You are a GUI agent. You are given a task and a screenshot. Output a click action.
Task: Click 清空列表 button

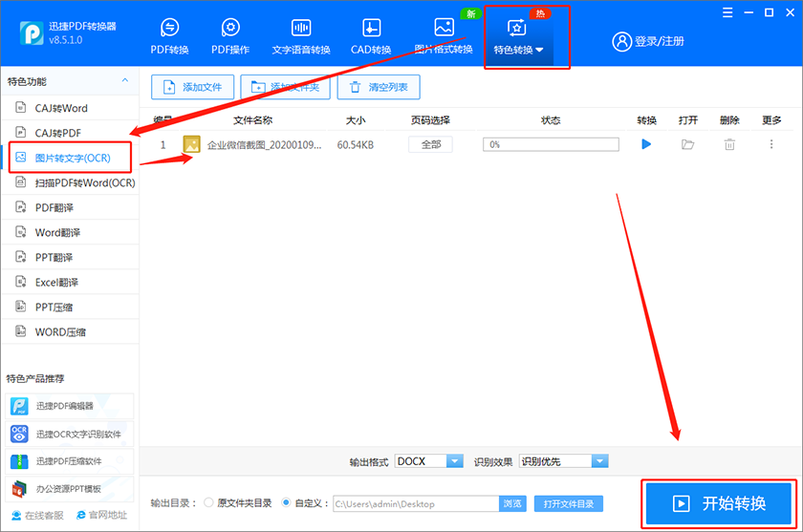tap(379, 87)
